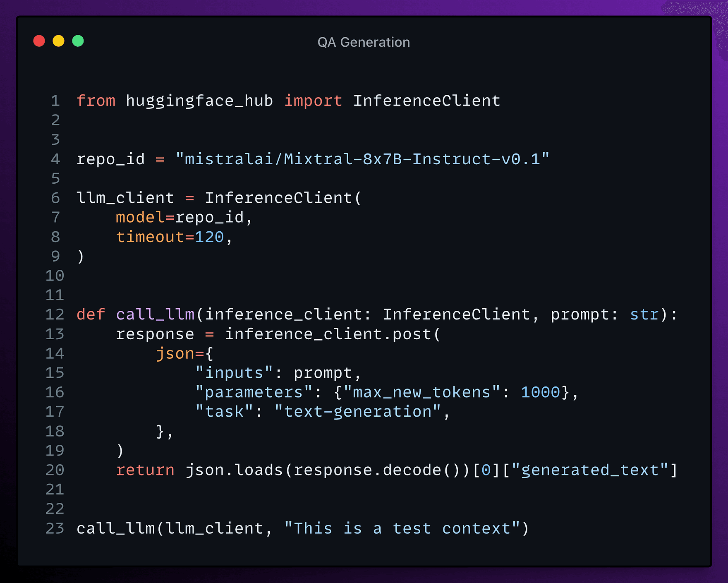The image size is (728, 583).
Task: Click the 'str' type annotation
Action: tap(644, 314)
